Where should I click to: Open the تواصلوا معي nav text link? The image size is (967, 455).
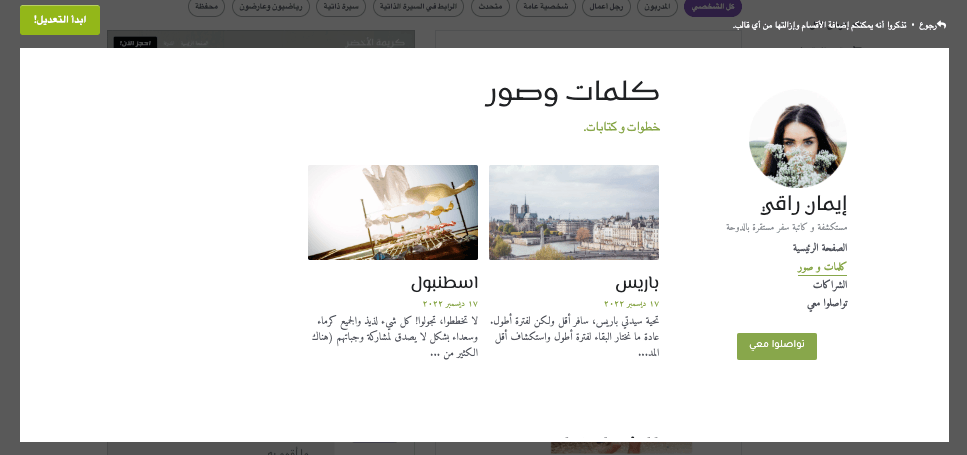[x=827, y=303]
